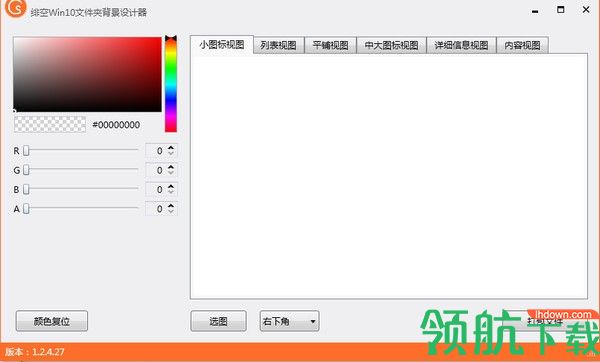
Task: Maximize the window
Action: point(561,10)
